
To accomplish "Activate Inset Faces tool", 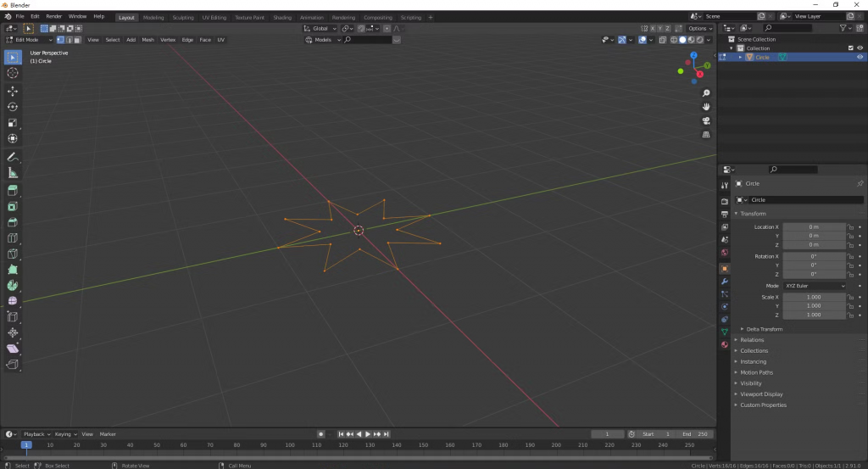I will click(13, 207).
